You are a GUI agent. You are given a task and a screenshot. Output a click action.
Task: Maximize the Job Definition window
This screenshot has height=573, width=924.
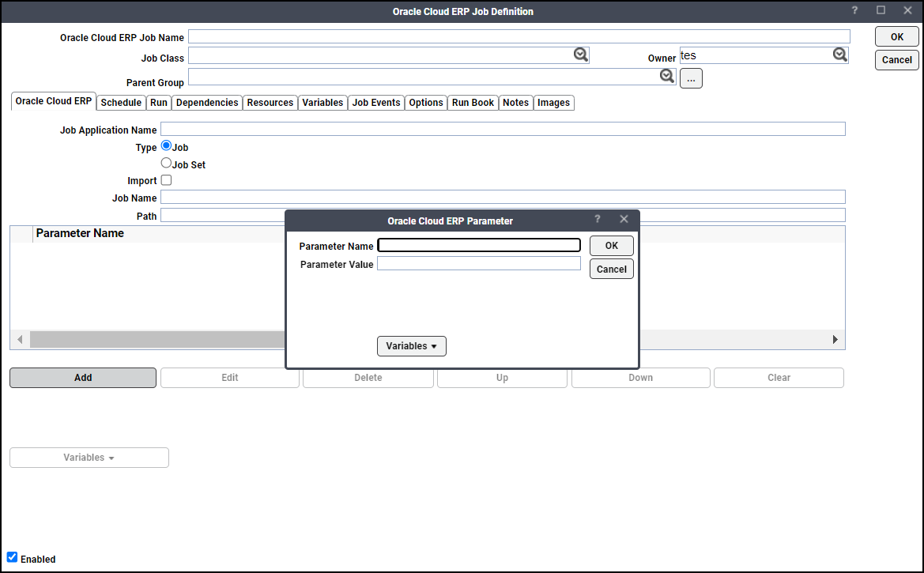coord(881,10)
